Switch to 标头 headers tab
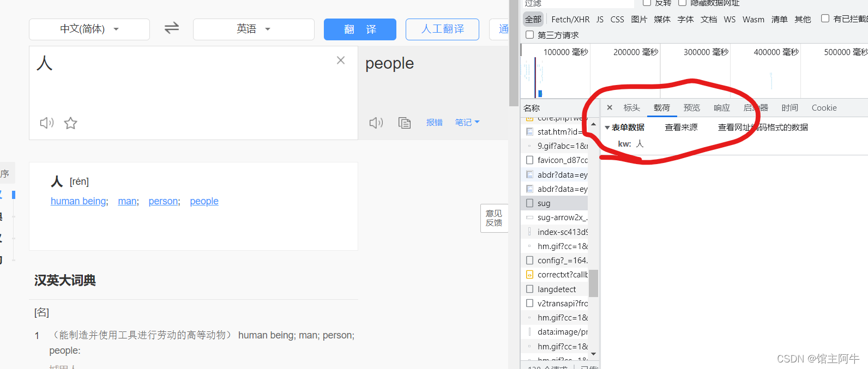This screenshot has height=369, width=868. (632, 108)
